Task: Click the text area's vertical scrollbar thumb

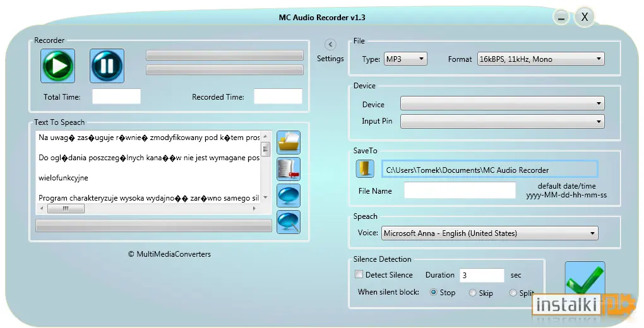Action: 265,149
